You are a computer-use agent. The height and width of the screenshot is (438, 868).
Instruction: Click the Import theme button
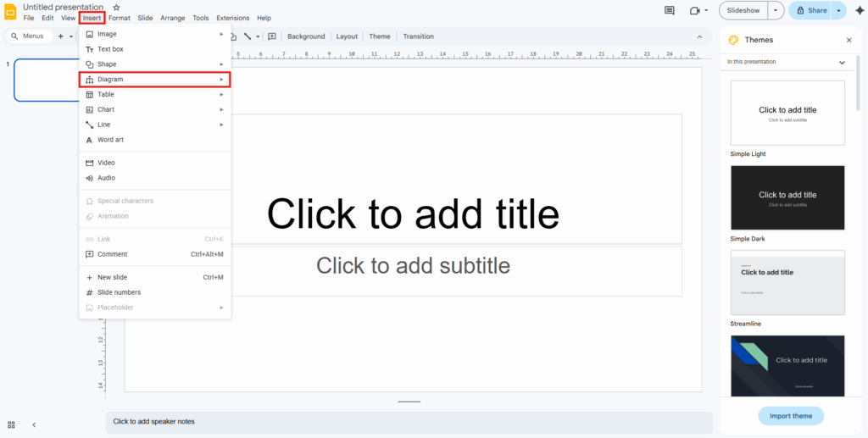[x=790, y=416]
